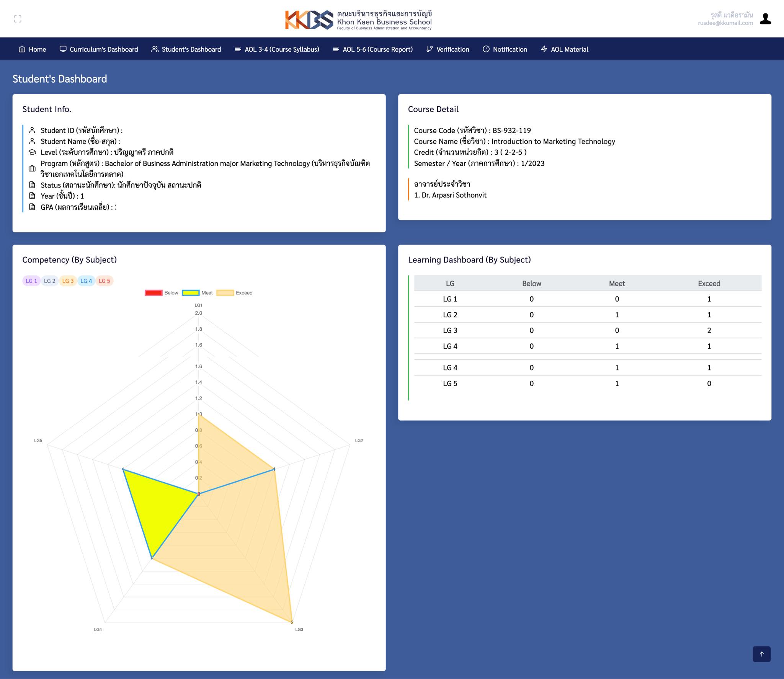Click the Competency (By Subject) heading
The width and height of the screenshot is (784, 679).
point(69,260)
